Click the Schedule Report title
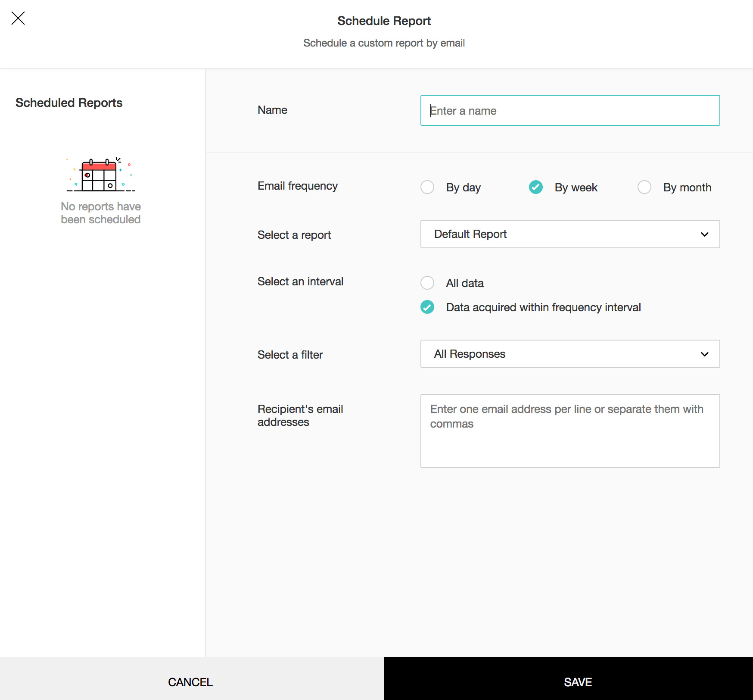753x700 pixels. [x=384, y=21]
